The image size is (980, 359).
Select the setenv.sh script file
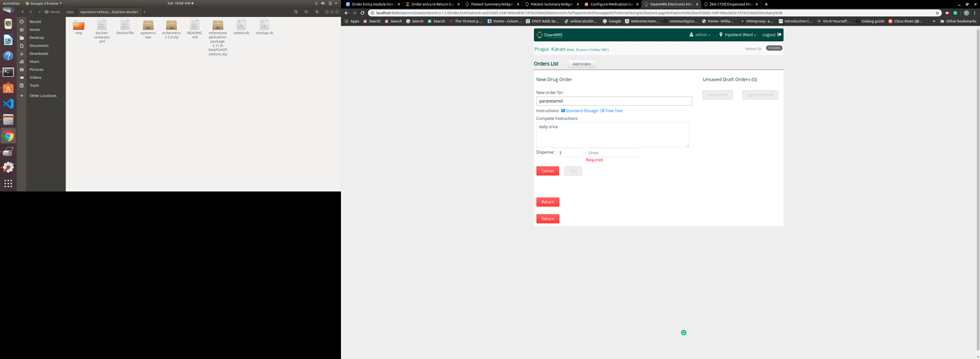(x=241, y=28)
